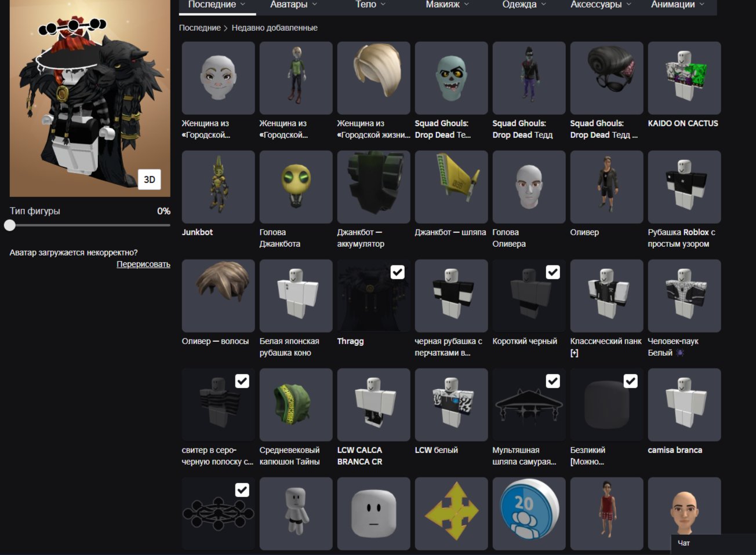Screen dimensions: 756x555
Task: Unequip the Thragg item via its checkbox
Action: click(398, 272)
